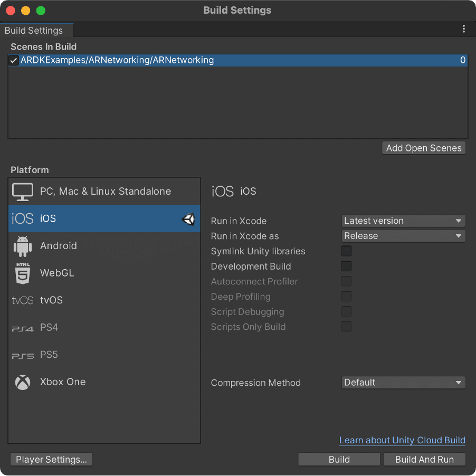Open the three-dot panel options menu

pos(464,29)
